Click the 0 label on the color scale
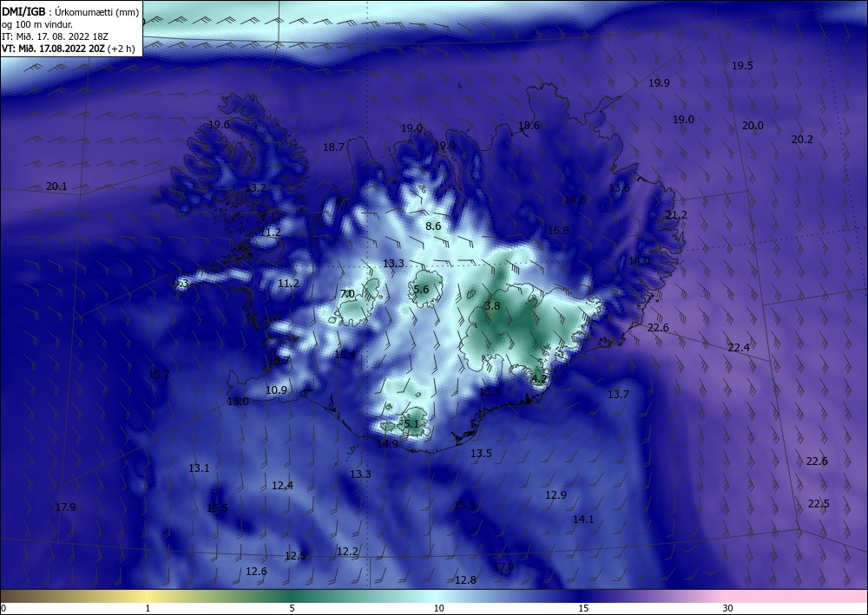This screenshot has width=868, height=615. (x=3, y=608)
